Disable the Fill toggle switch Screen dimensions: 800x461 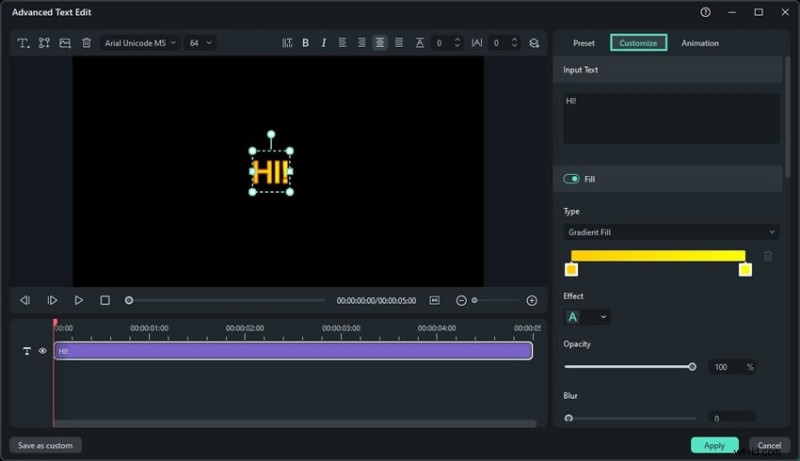tap(572, 179)
